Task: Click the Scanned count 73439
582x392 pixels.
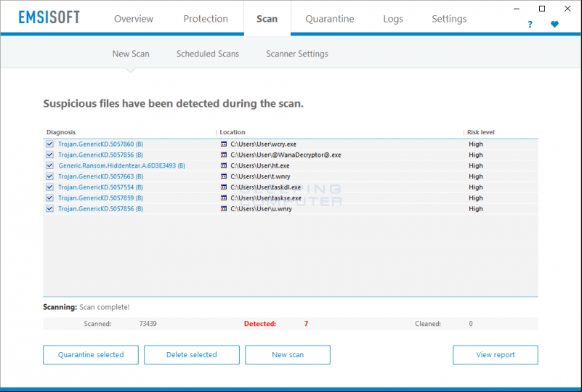Action: click(147, 323)
